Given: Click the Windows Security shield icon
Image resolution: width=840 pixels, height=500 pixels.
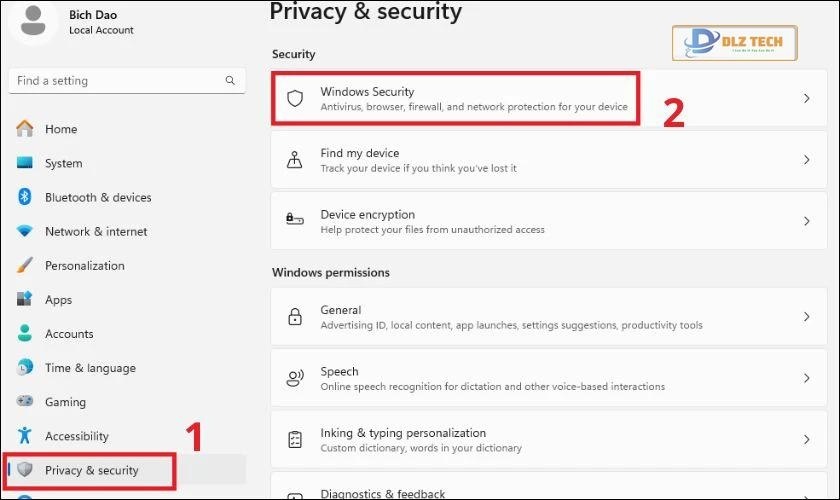Looking at the screenshot, I should click(x=295, y=98).
